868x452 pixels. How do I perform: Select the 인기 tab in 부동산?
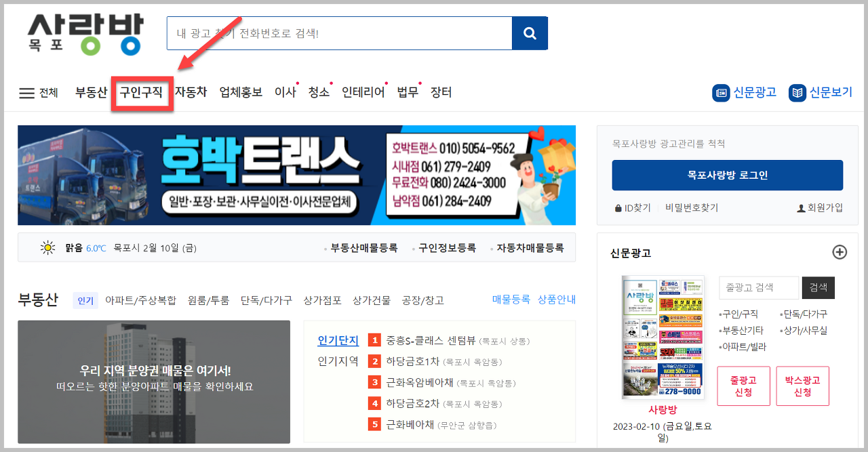coord(85,300)
